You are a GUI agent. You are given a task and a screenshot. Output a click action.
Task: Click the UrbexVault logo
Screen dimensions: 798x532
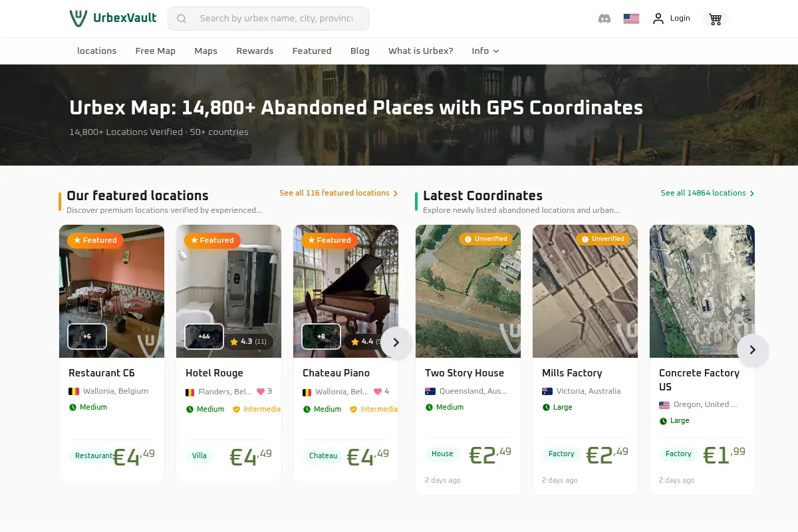113,18
